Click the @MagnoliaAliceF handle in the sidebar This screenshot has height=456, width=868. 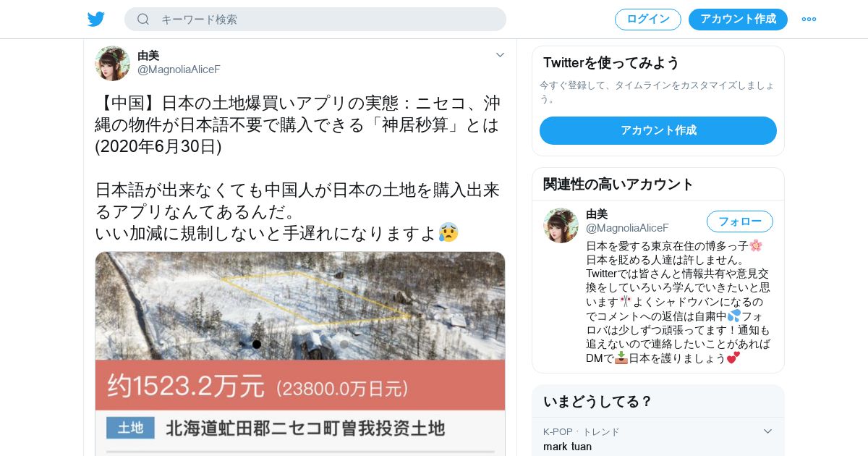[627, 228]
